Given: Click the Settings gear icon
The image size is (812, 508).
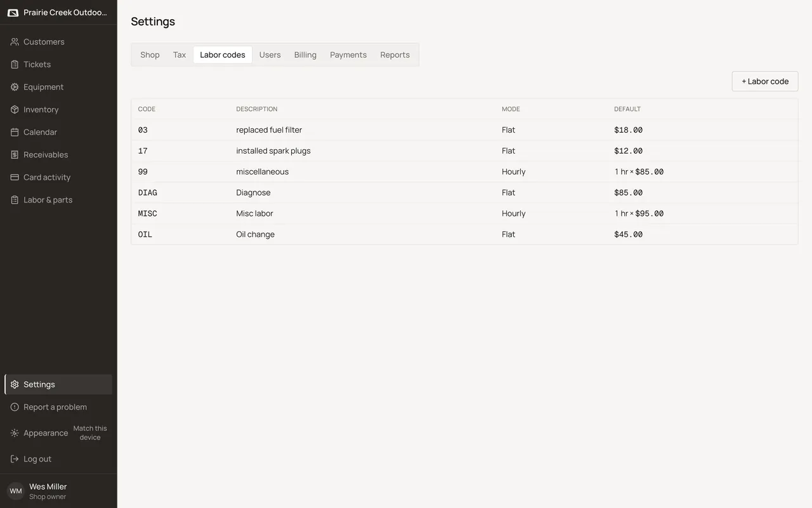Looking at the screenshot, I should coord(15,384).
